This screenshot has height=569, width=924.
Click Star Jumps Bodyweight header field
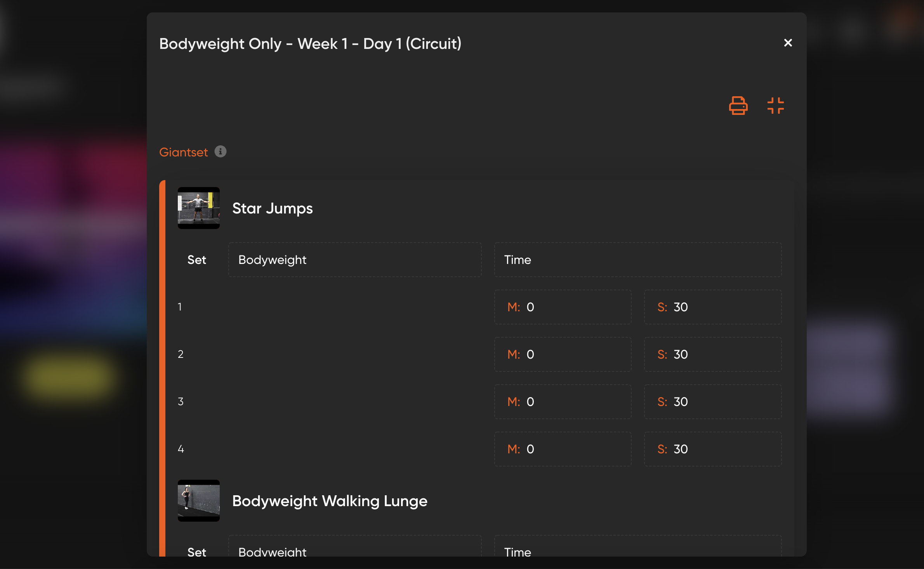coord(355,260)
